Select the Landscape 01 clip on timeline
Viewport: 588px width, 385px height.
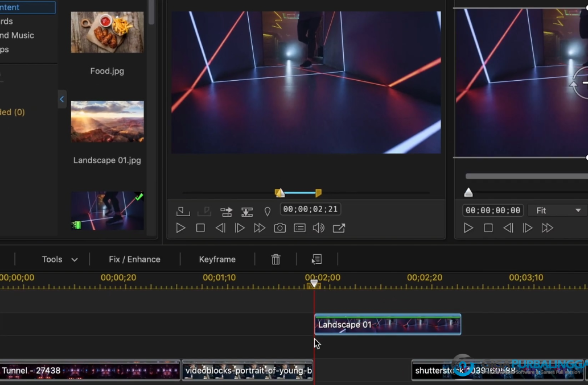[x=388, y=324]
